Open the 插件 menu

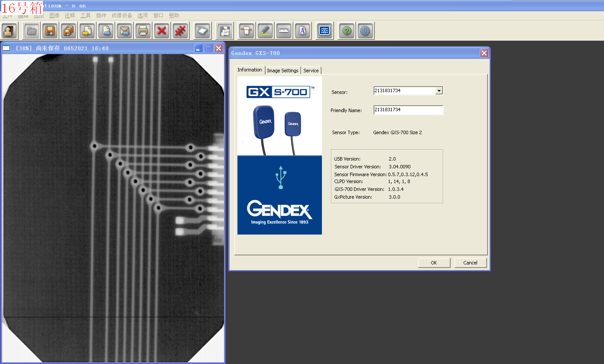click(x=101, y=16)
